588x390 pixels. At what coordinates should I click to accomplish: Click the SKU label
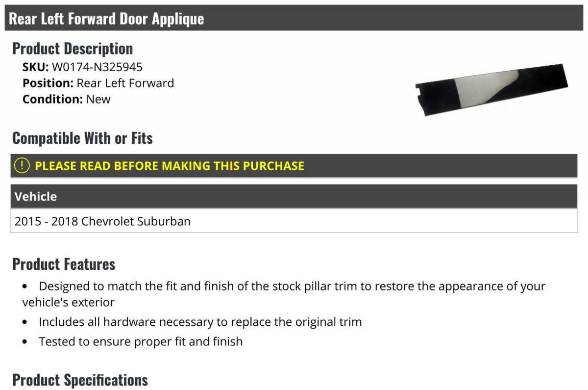tap(36, 67)
